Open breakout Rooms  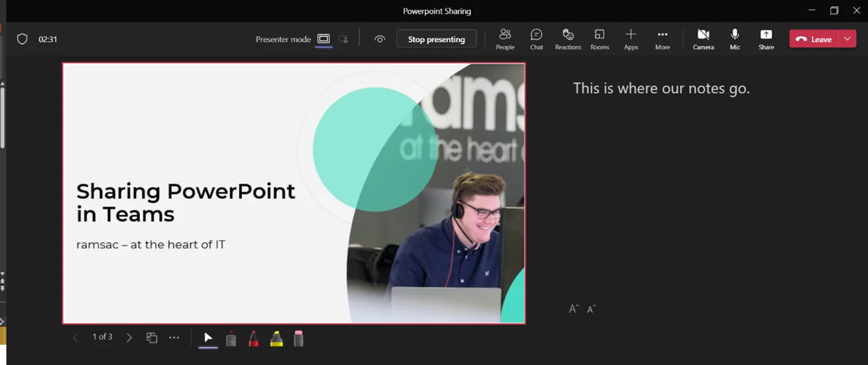pyautogui.click(x=600, y=39)
